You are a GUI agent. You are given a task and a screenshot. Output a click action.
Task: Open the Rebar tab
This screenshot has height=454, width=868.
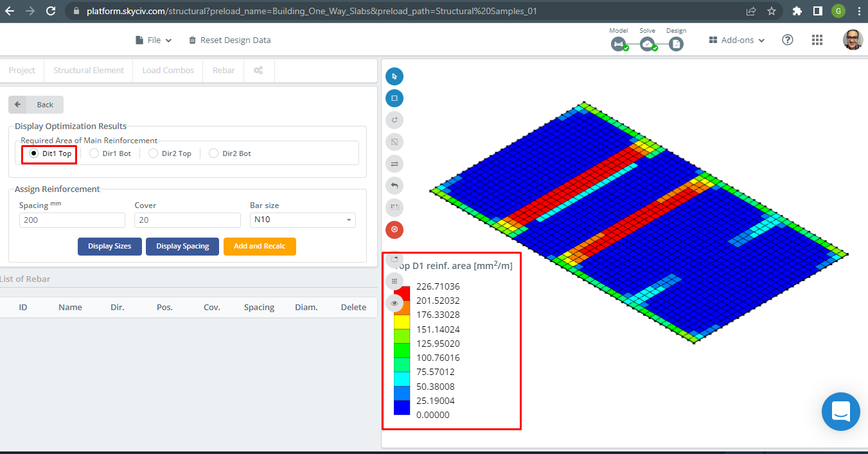click(223, 70)
